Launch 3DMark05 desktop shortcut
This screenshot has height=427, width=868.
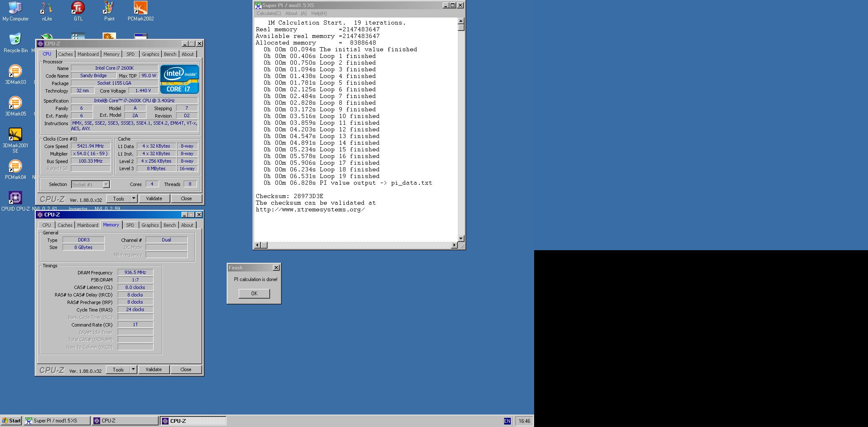tap(15, 106)
